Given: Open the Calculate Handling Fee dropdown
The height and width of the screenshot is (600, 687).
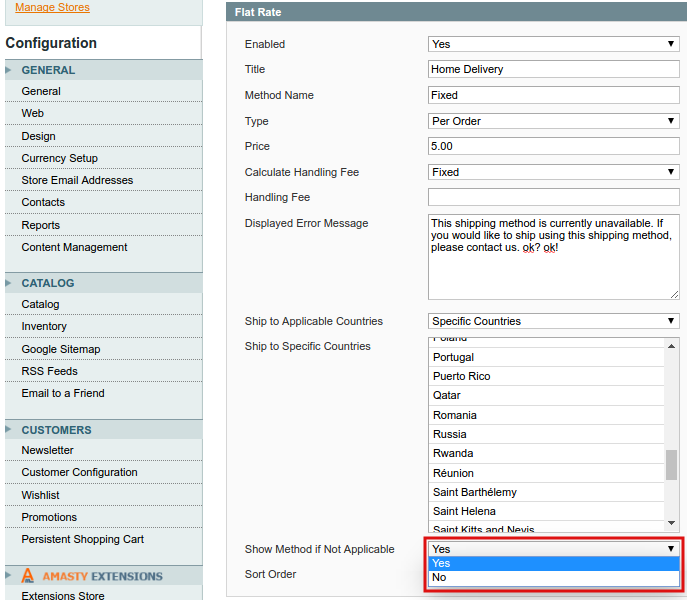Looking at the screenshot, I should [553, 172].
